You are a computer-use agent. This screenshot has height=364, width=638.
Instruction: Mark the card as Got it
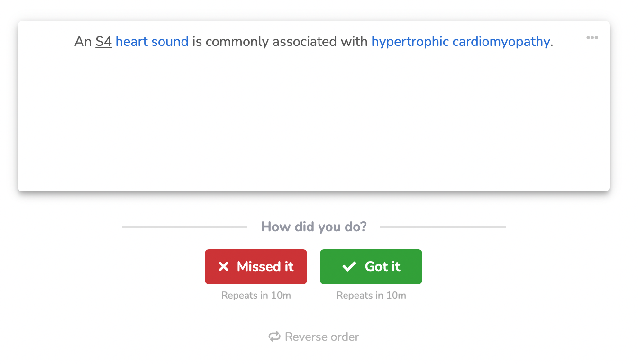pos(371,267)
